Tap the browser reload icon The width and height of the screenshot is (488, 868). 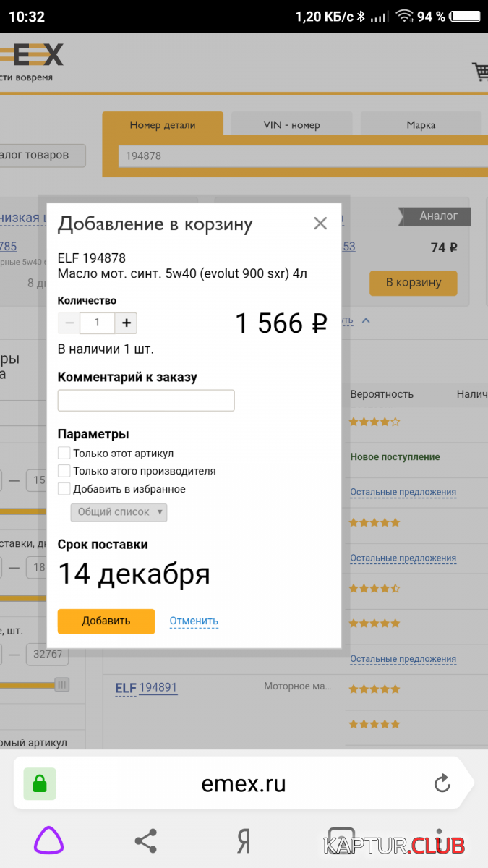point(442,783)
